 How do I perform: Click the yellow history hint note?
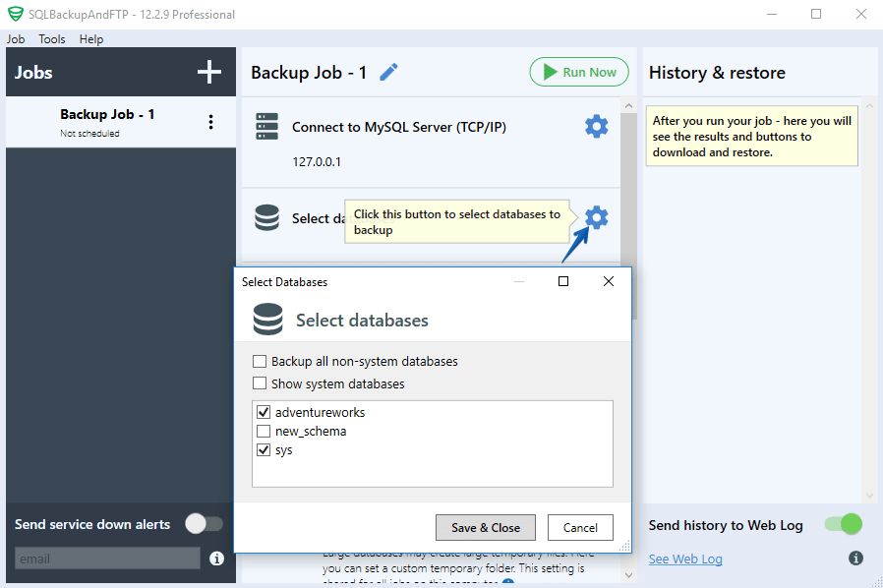click(752, 137)
